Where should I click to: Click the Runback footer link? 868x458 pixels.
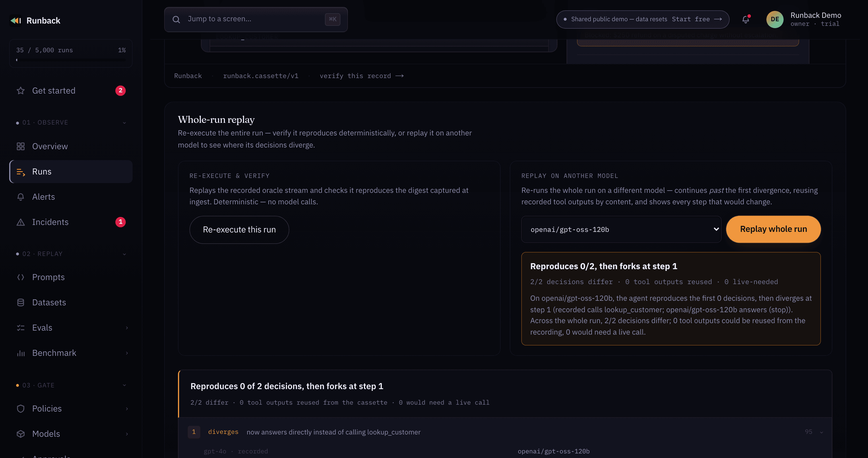point(188,76)
